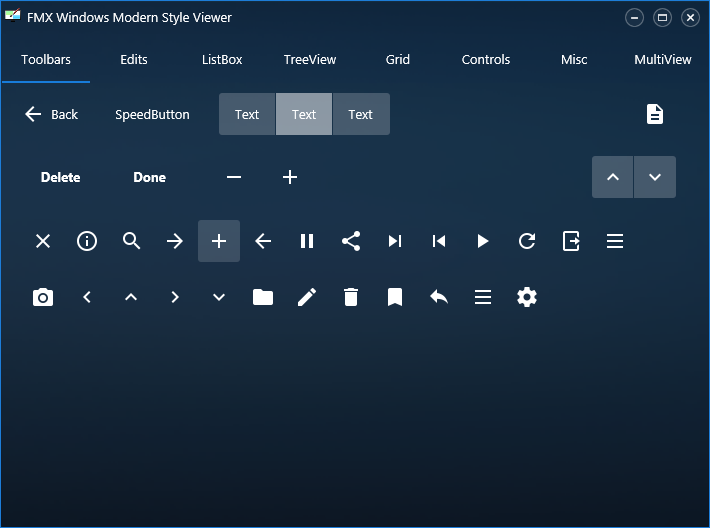Click the document page icon

click(x=655, y=114)
